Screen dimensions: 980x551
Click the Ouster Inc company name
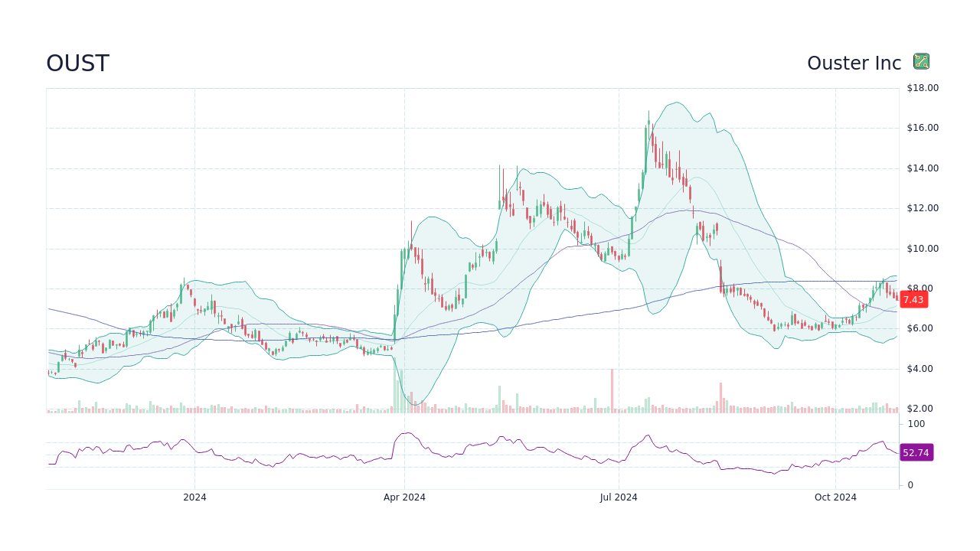pos(854,64)
